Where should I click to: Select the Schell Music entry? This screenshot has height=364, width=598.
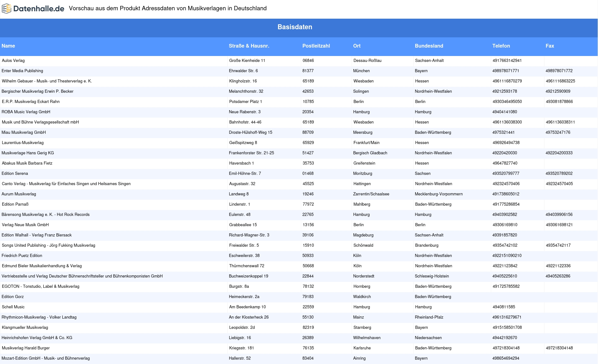point(13,307)
